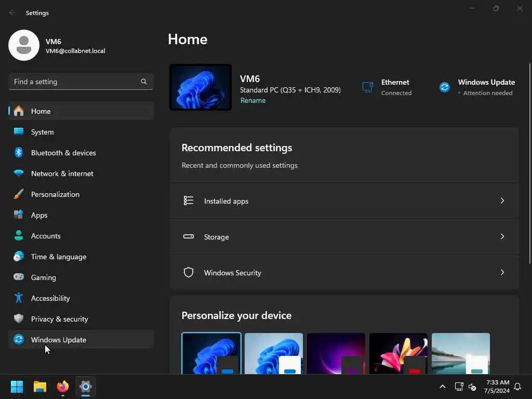This screenshot has width=532, height=399.
Task: Click the Ethernet monitor icon in header
Action: (x=368, y=87)
